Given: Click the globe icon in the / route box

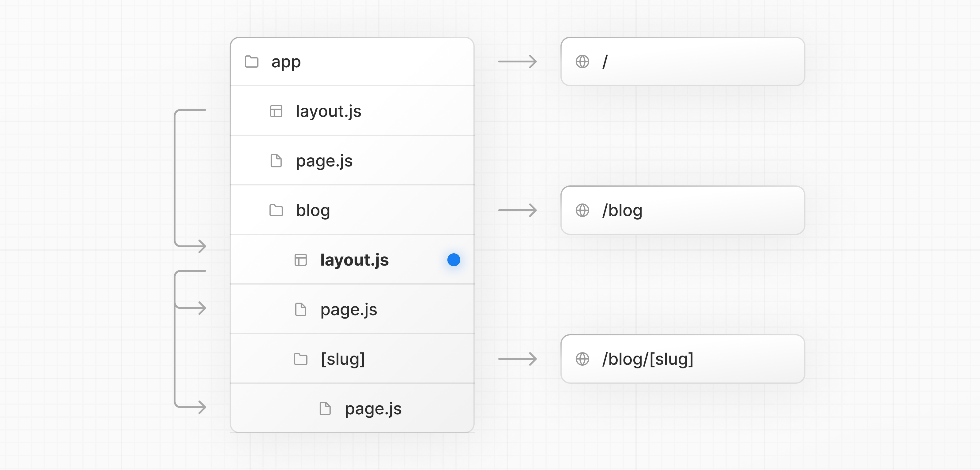Looking at the screenshot, I should pos(582,62).
